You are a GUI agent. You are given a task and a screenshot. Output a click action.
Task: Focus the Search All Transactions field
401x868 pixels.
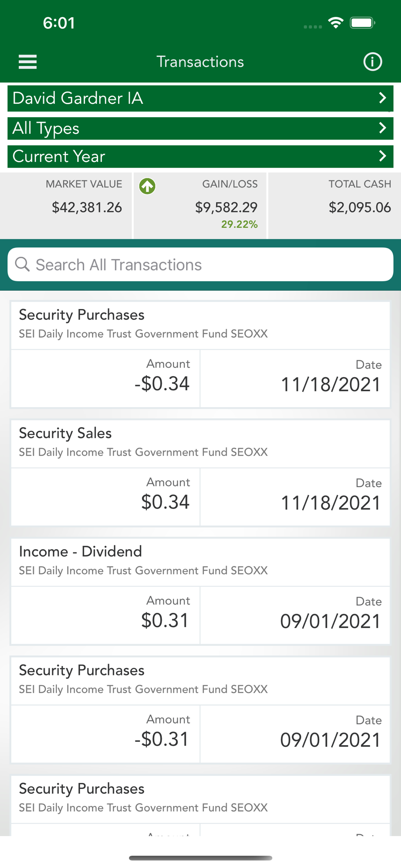tap(200, 264)
